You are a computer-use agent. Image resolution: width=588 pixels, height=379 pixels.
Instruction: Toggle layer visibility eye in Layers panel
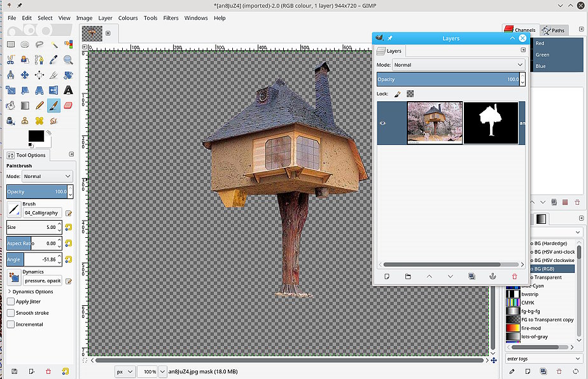tap(382, 123)
